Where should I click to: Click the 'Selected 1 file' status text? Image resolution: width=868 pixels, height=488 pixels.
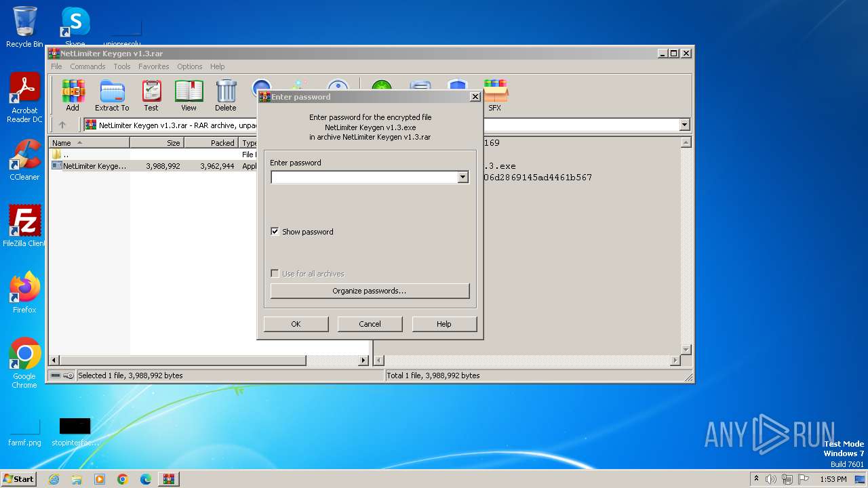[x=130, y=375]
